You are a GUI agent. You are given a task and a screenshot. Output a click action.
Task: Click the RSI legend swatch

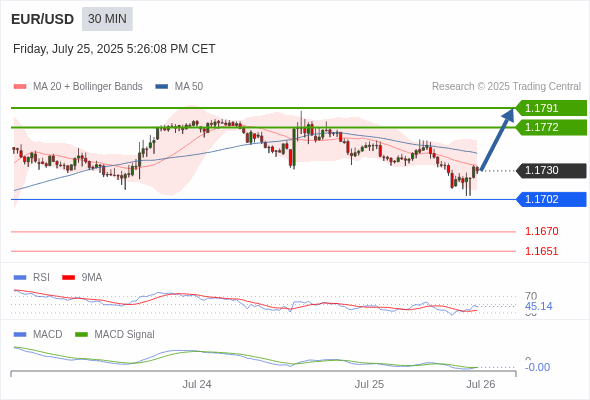click(20, 278)
